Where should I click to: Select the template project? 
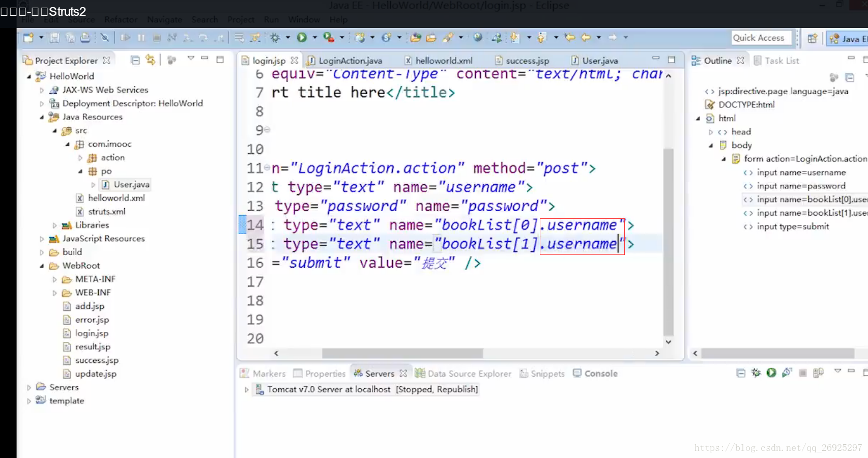click(60, 400)
